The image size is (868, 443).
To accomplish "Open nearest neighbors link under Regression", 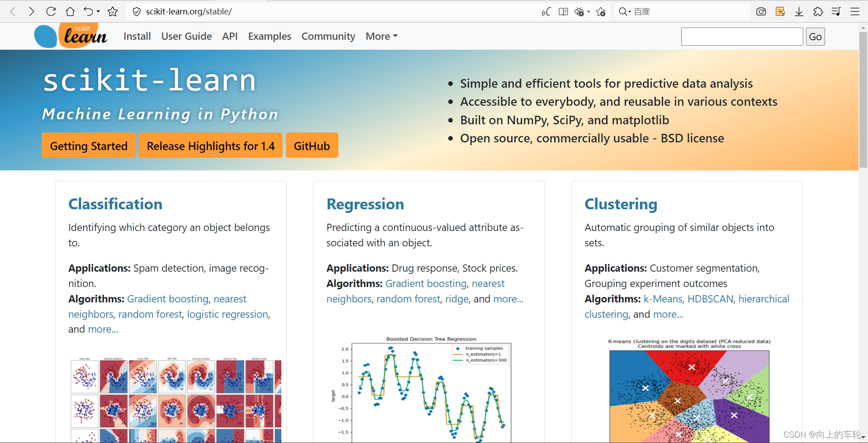I will point(416,291).
